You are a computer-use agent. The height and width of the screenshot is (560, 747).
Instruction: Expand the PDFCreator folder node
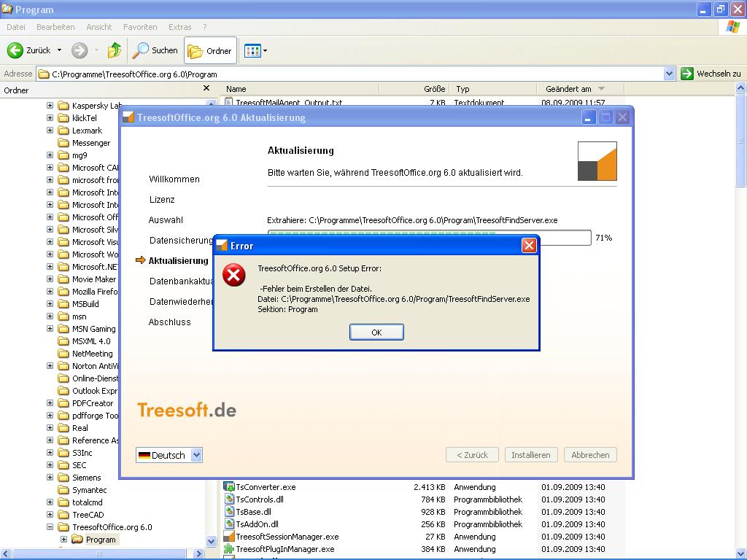pyautogui.click(x=50, y=402)
